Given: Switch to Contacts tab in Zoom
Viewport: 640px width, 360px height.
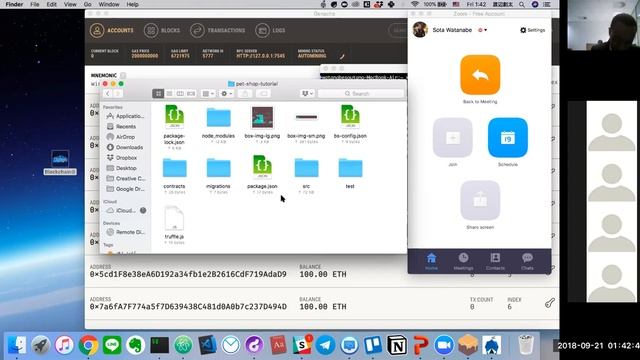Looking at the screenshot, I should coord(495,262).
